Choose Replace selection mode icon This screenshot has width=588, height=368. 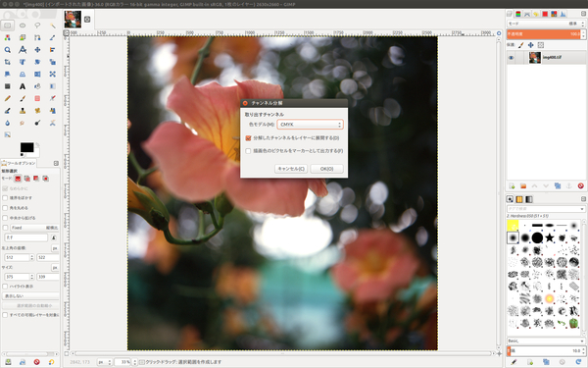coord(18,179)
